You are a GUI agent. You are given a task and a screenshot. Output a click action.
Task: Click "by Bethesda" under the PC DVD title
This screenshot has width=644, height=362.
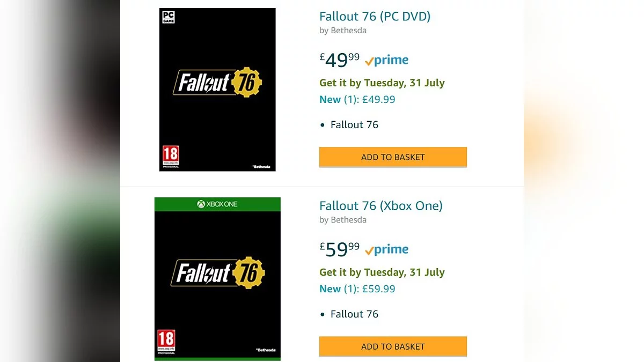[x=343, y=31]
